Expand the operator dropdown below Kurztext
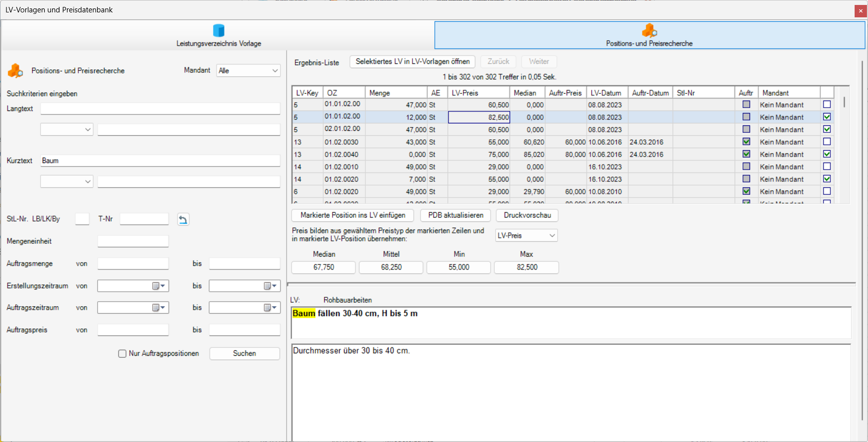This screenshot has height=442, width=868. (x=67, y=182)
